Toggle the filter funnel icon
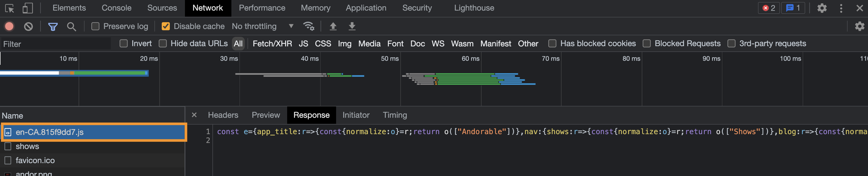Screen dimensions: 868x176 click(53, 26)
